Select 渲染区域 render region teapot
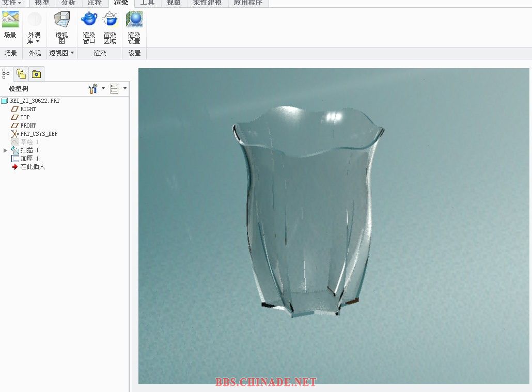 (110, 19)
